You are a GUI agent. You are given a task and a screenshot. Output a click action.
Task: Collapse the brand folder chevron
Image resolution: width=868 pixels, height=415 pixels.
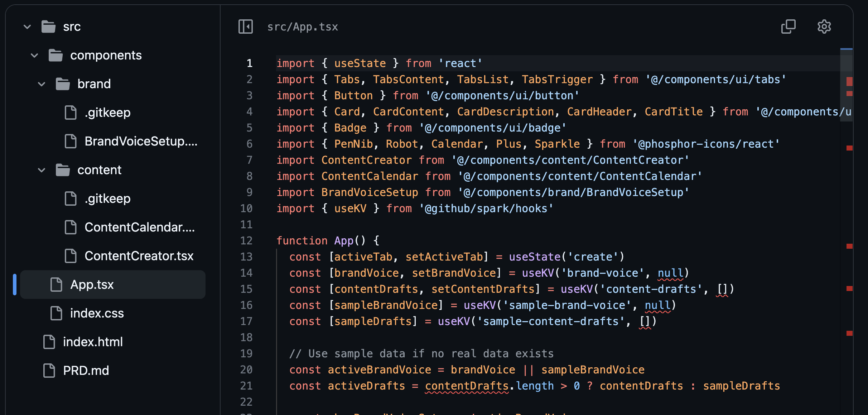[x=42, y=84]
